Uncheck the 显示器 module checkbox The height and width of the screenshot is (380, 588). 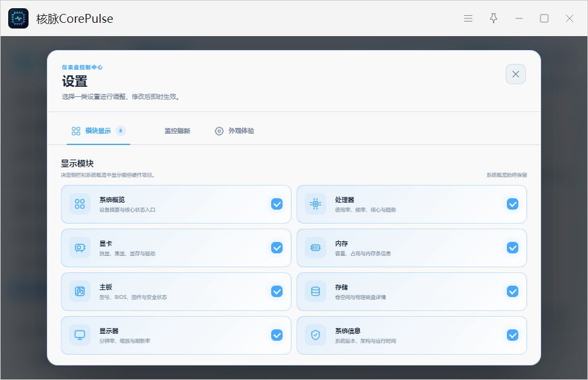coord(277,335)
